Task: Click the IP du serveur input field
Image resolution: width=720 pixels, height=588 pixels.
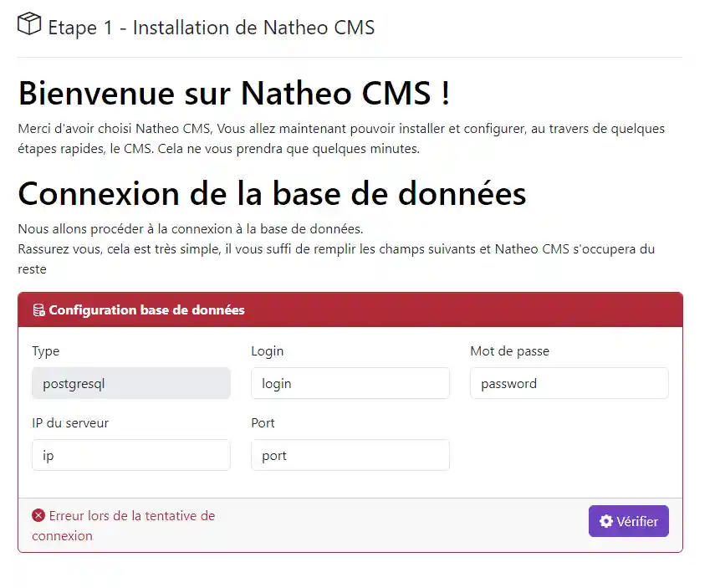Action: pyautogui.click(x=131, y=455)
